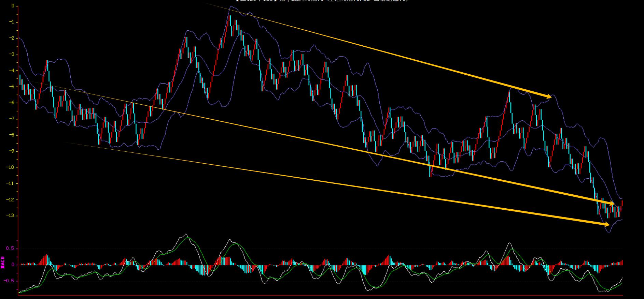Click the chart title text at top
This screenshot has width=644, height=299.
click(x=322, y=1)
